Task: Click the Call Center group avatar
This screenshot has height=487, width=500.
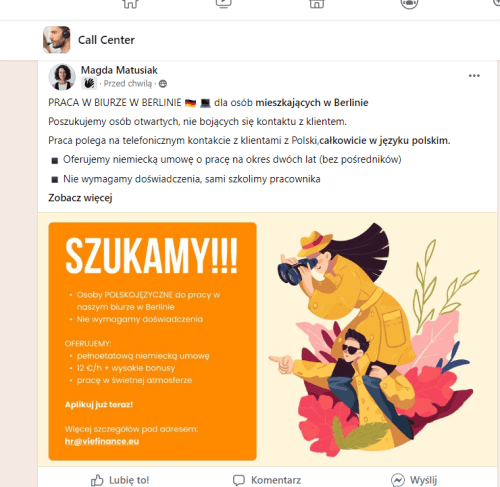Action: tap(57, 40)
